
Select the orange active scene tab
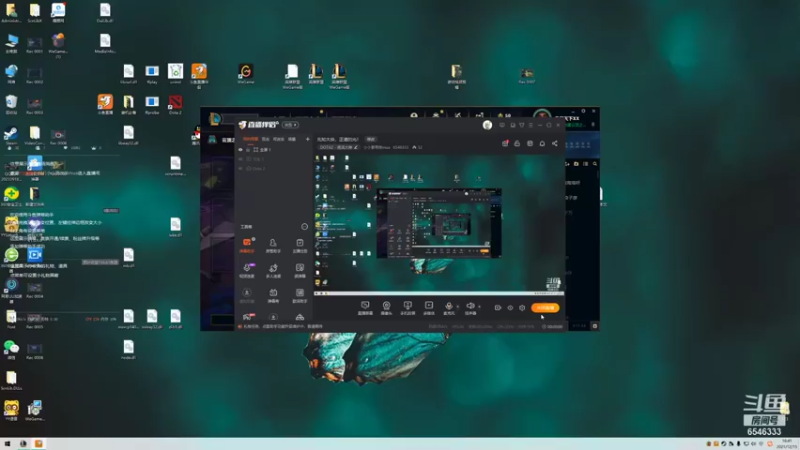tap(250, 139)
